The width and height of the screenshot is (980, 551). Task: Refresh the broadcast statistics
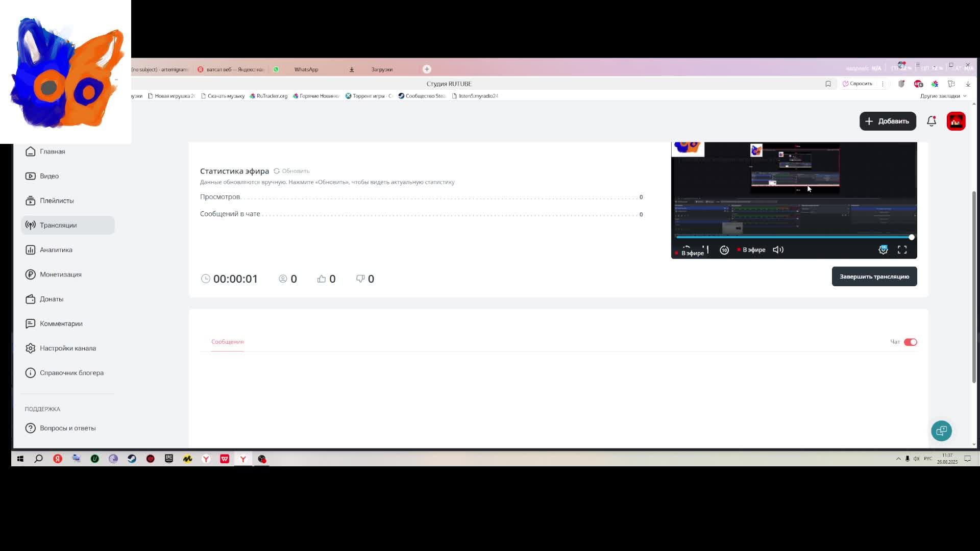coord(291,171)
